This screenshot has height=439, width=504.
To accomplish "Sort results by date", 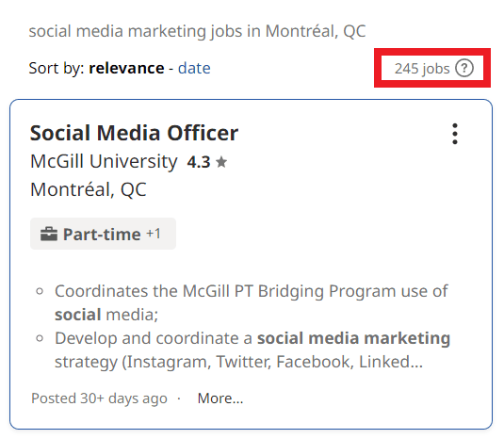I will point(194,68).
